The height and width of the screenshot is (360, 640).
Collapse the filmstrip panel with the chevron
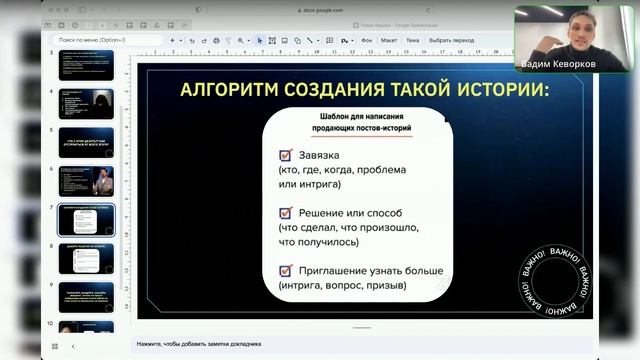(73, 346)
